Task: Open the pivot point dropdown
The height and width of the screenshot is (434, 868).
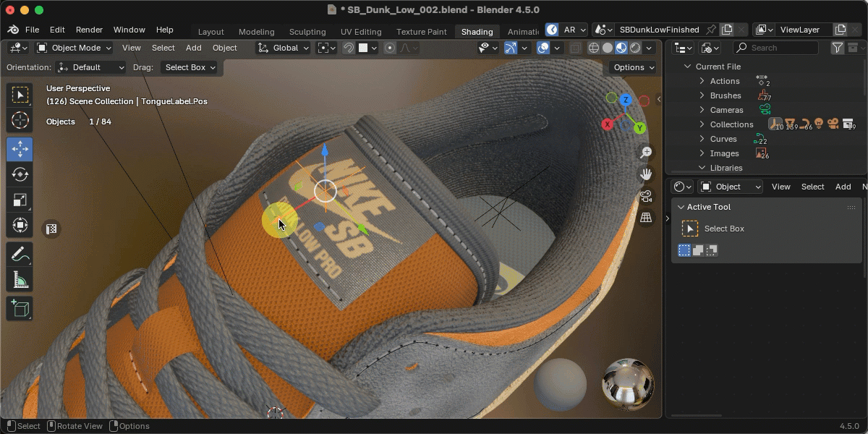Action: pos(327,48)
